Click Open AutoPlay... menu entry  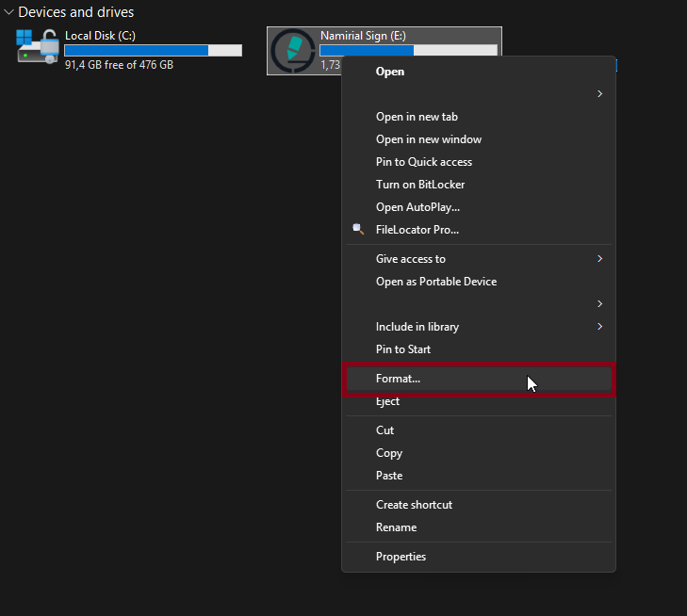417,207
